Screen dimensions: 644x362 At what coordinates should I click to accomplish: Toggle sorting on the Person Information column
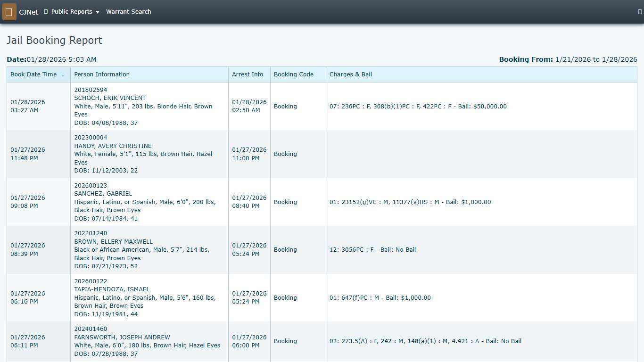coord(102,74)
